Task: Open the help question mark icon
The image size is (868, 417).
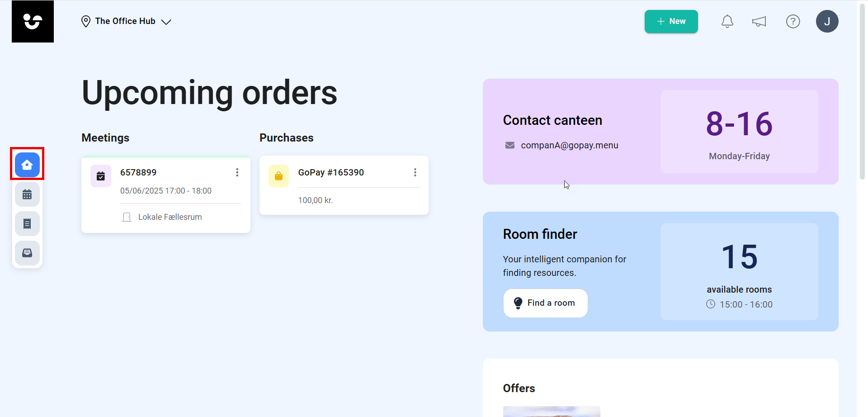Action: coord(793,21)
